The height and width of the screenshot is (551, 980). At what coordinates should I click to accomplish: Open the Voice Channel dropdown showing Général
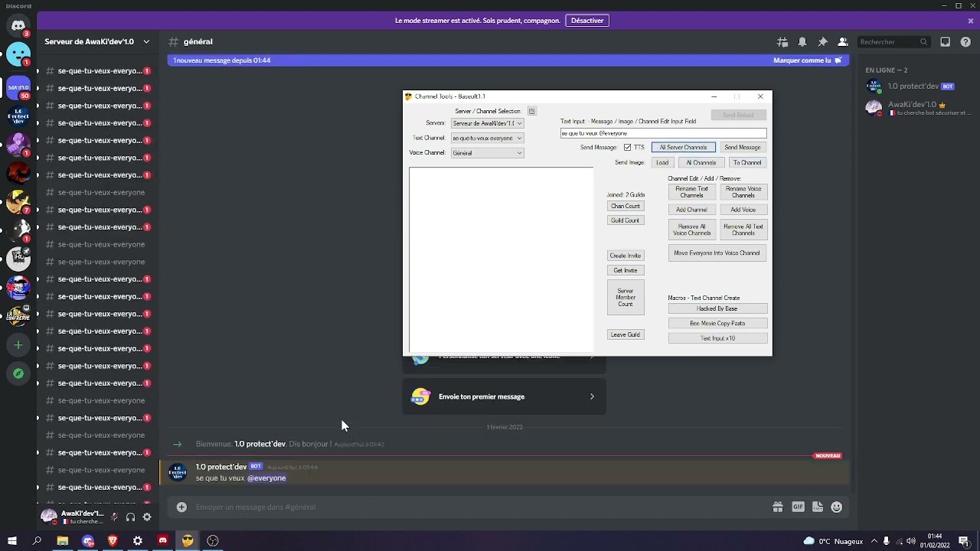[487, 153]
